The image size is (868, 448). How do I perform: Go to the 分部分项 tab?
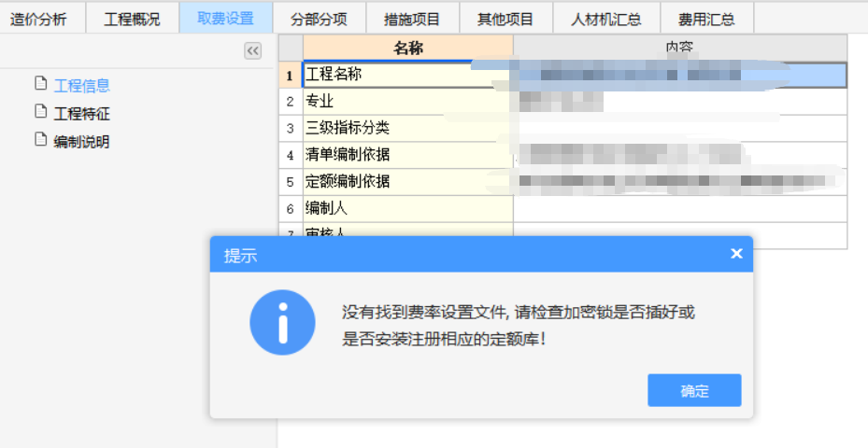[x=319, y=19]
